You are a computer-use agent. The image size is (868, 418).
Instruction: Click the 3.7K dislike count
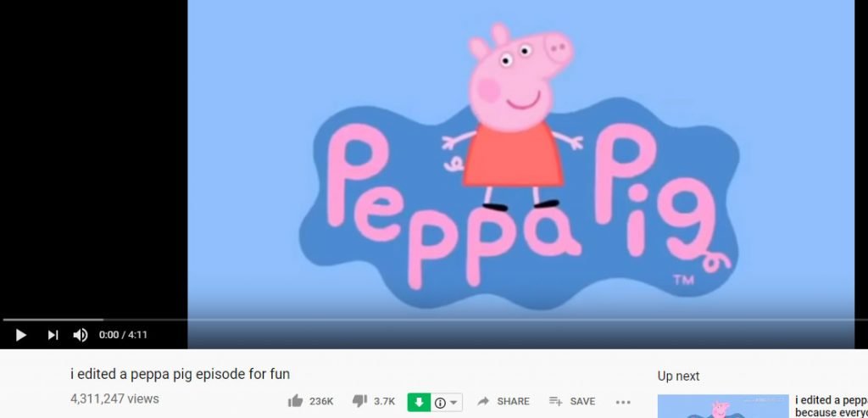point(385,401)
